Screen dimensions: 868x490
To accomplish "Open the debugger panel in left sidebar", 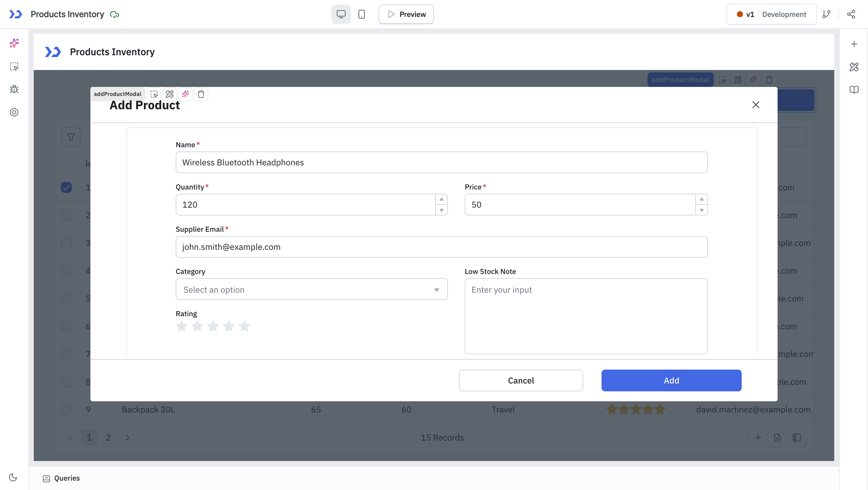I will [x=14, y=89].
